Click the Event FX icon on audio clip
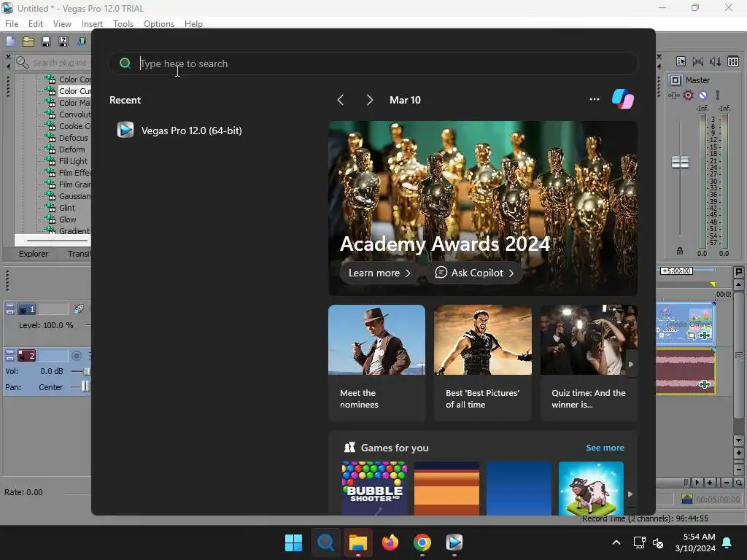The height and width of the screenshot is (560, 747). 705,384
